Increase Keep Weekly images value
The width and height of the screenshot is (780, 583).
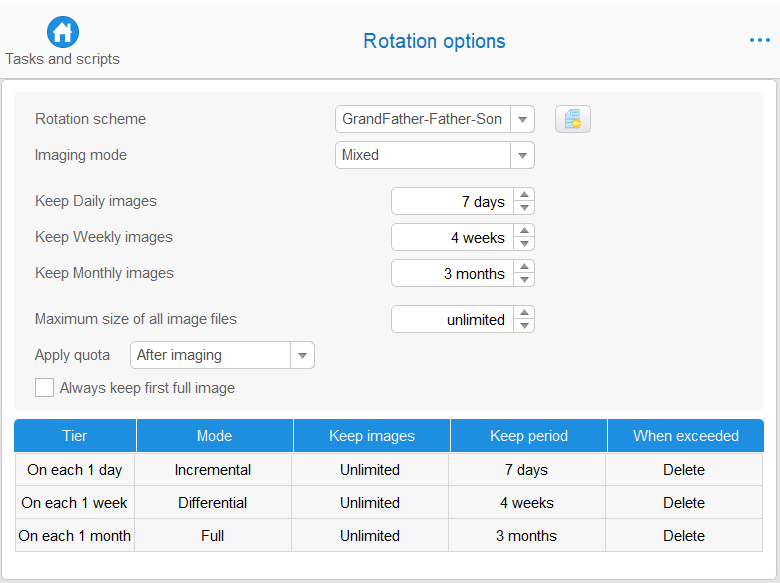525,231
